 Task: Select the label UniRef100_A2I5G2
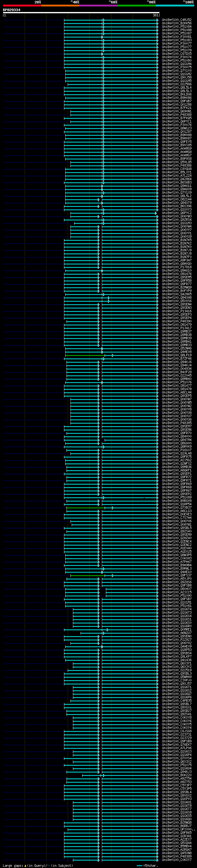point(177,460)
